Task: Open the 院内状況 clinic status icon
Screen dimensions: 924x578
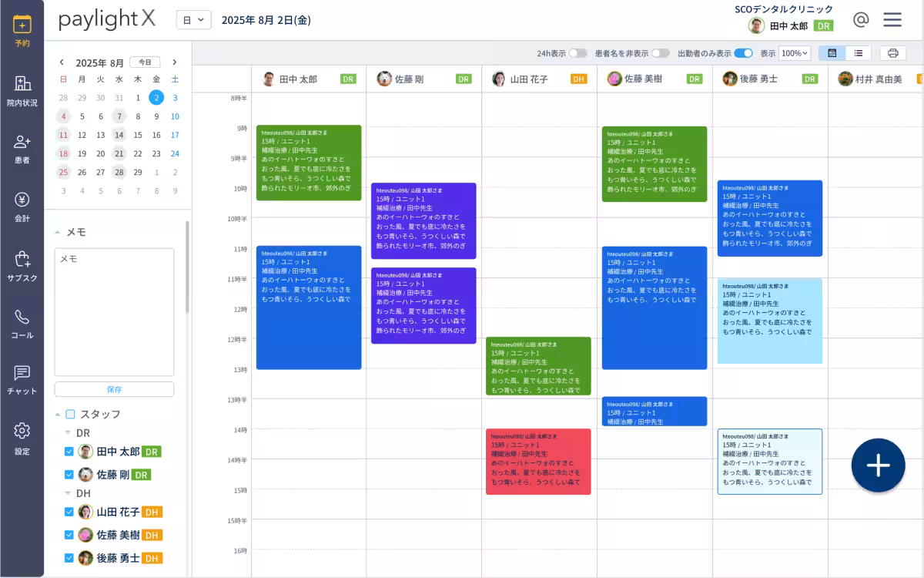Action: [x=22, y=91]
